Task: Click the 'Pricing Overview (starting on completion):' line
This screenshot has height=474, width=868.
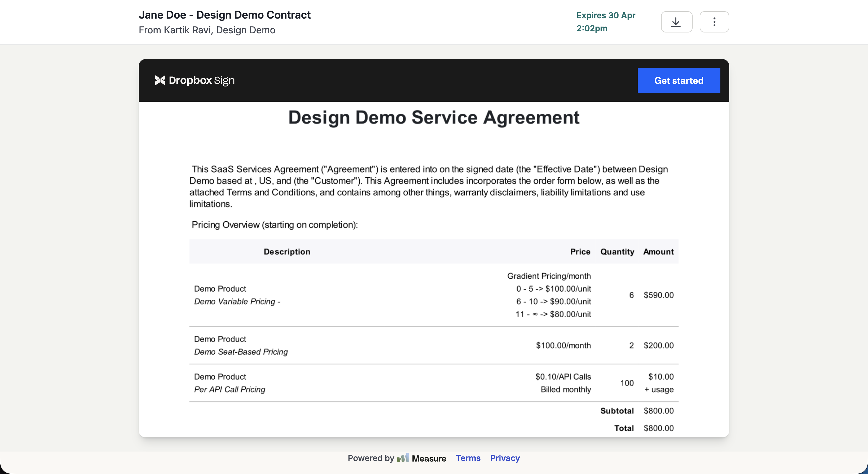Action: tap(275, 225)
